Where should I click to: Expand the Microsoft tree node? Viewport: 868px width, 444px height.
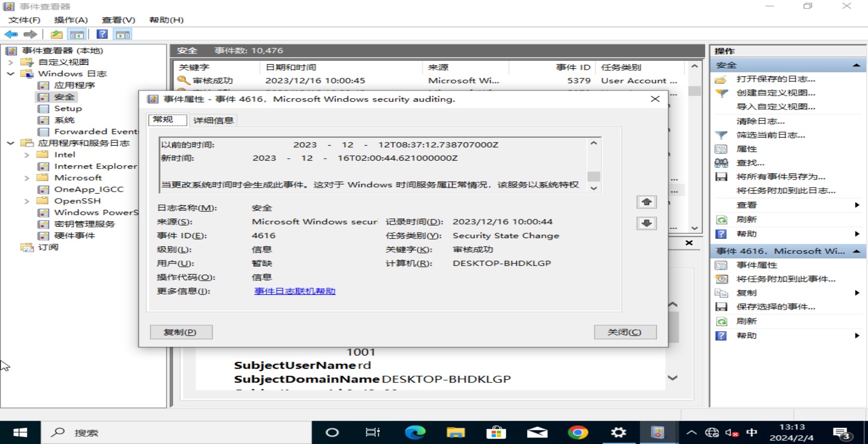27,178
